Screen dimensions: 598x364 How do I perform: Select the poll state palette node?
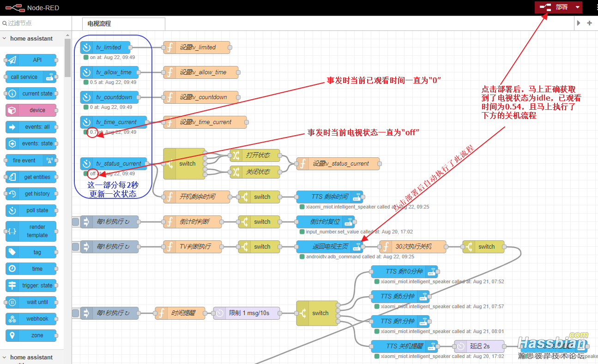31,210
